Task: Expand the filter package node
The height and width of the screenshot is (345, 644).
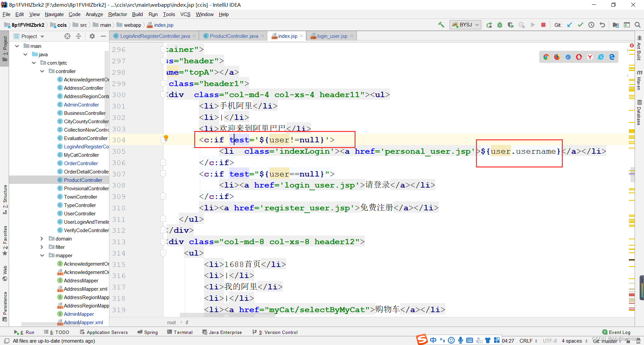Action: [x=42, y=247]
